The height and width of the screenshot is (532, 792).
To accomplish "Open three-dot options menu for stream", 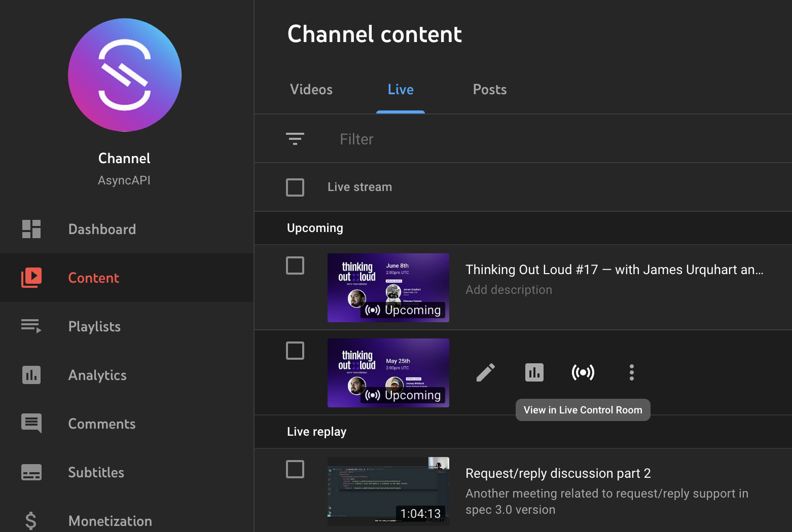I will (632, 372).
